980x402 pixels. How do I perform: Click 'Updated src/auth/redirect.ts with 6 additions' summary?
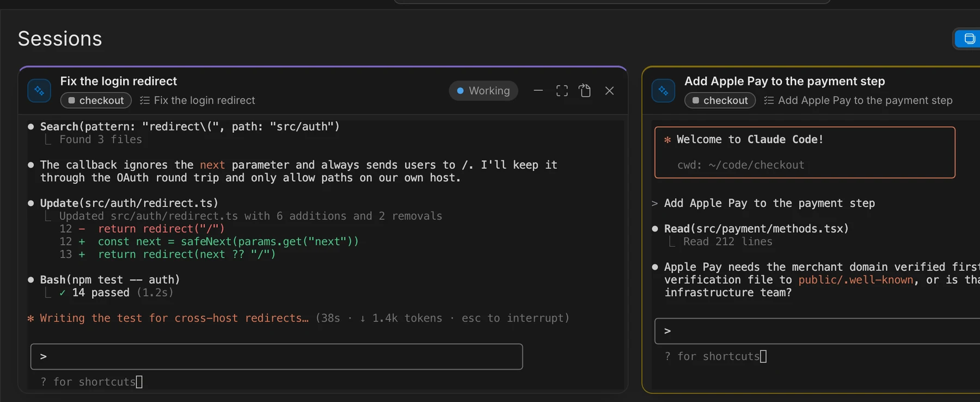(x=250, y=216)
